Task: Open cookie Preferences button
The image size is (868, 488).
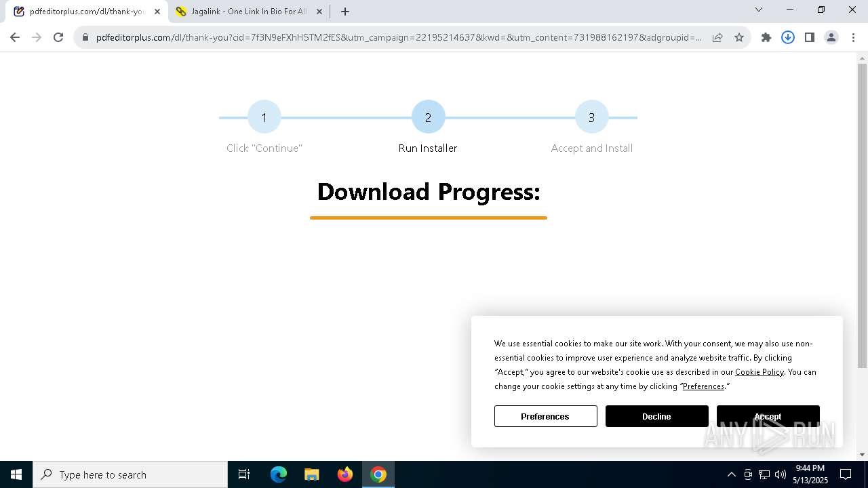Action: point(546,416)
